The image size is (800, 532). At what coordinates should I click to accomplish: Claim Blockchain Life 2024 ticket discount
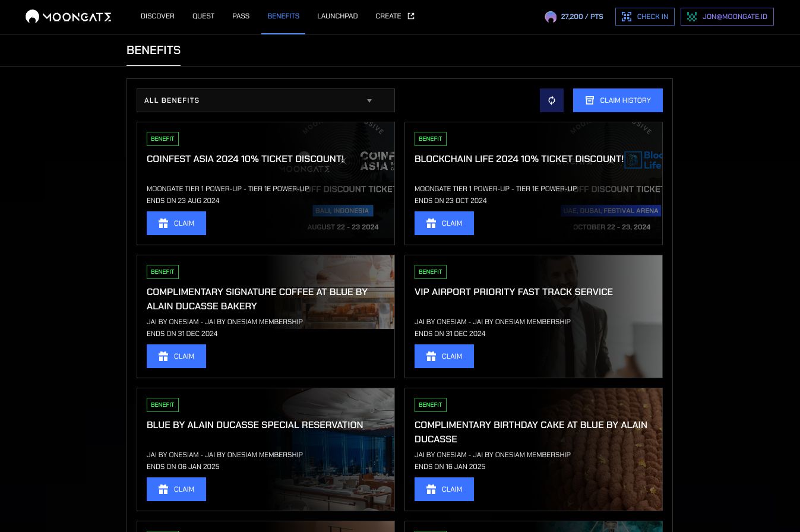coord(444,223)
